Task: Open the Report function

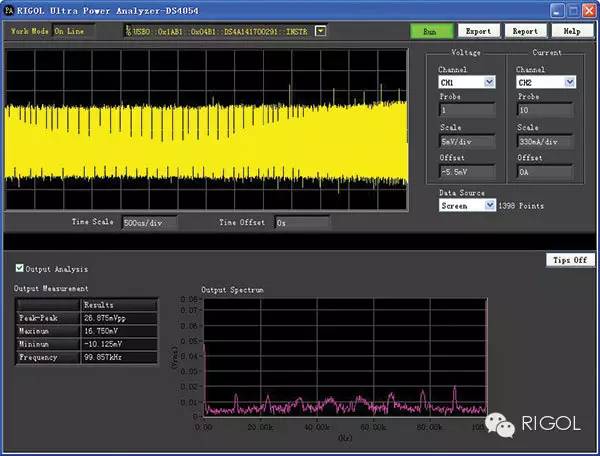Action: point(524,31)
